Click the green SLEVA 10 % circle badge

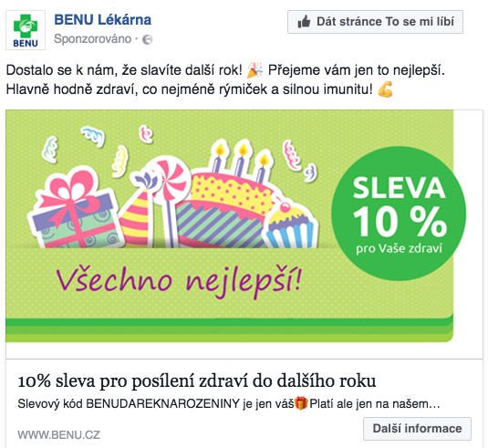coord(399,214)
